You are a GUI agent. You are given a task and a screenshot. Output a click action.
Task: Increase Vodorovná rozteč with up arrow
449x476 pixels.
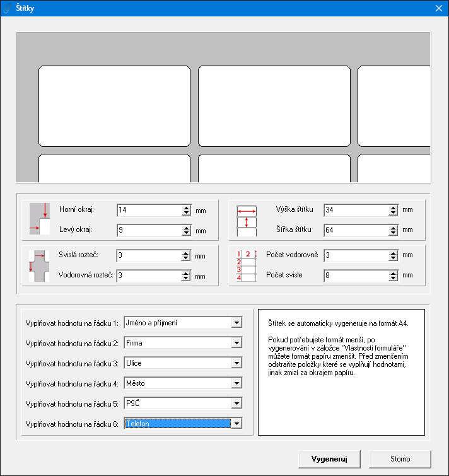click(185, 273)
